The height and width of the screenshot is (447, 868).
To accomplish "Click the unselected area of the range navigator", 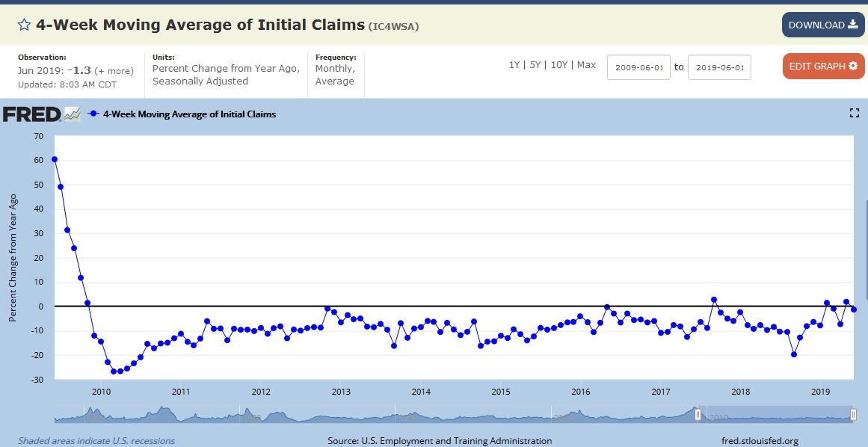I will [374, 415].
